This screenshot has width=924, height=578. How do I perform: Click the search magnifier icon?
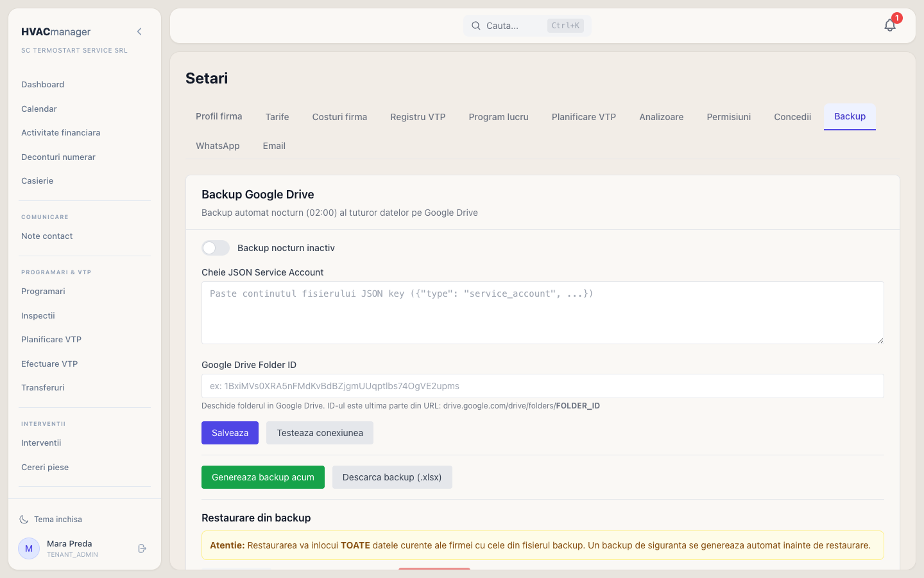(x=476, y=26)
